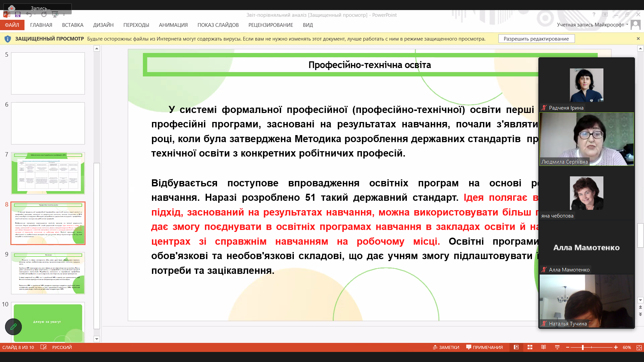Click thumbnail pane scroll down arrow

(x=97, y=339)
